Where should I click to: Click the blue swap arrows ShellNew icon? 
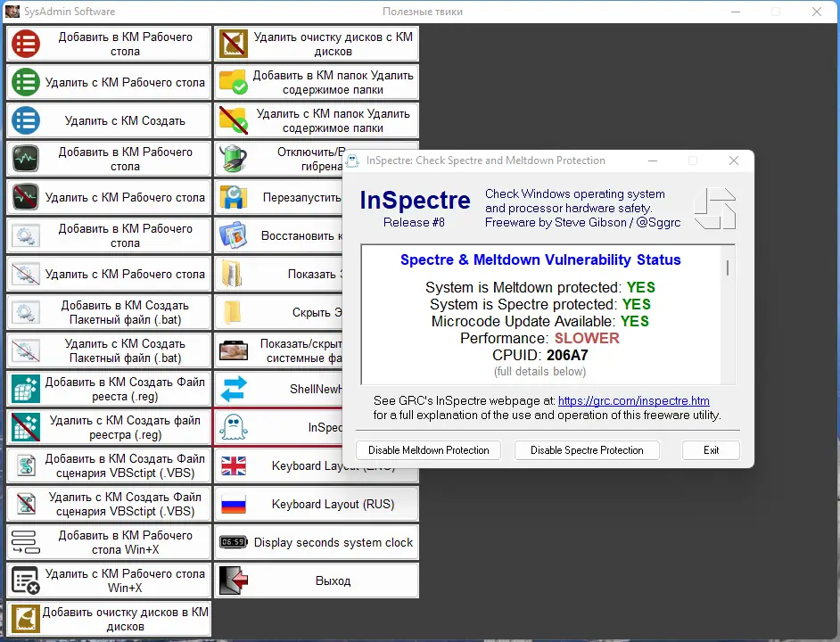pos(234,389)
